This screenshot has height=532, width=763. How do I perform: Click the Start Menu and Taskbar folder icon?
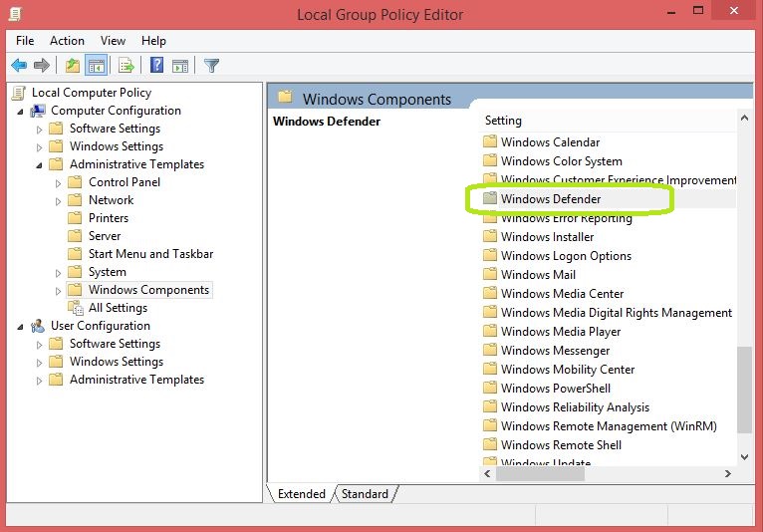tap(75, 254)
